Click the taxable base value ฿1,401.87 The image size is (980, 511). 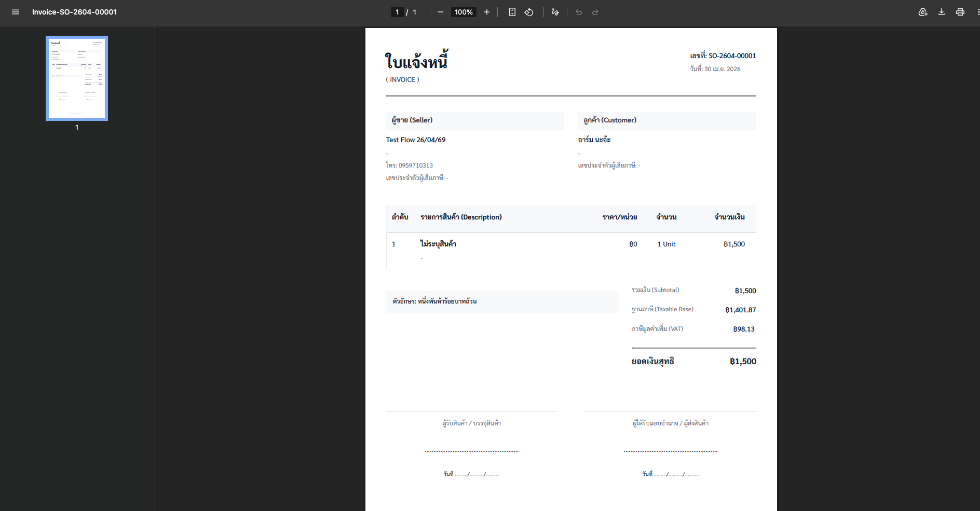coord(741,310)
